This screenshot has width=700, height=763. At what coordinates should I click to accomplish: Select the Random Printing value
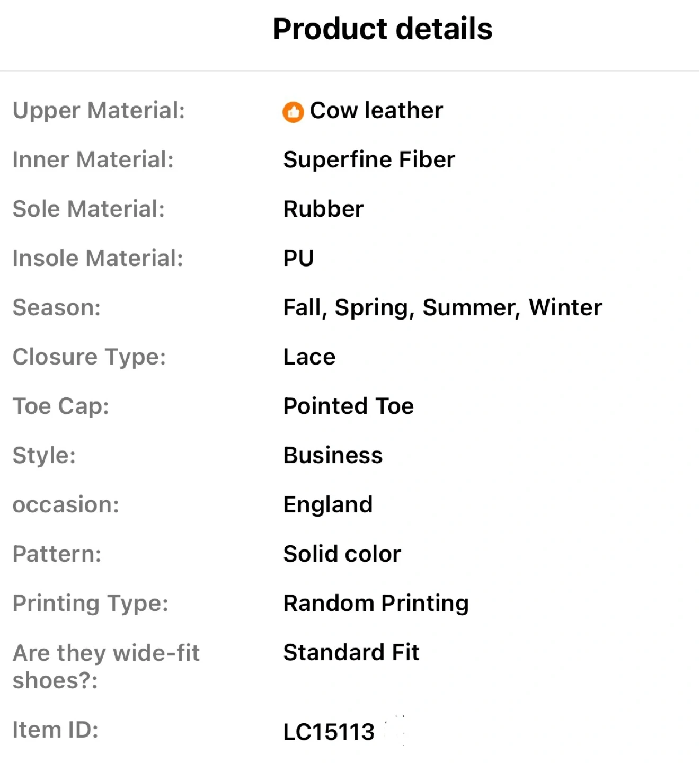(376, 604)
